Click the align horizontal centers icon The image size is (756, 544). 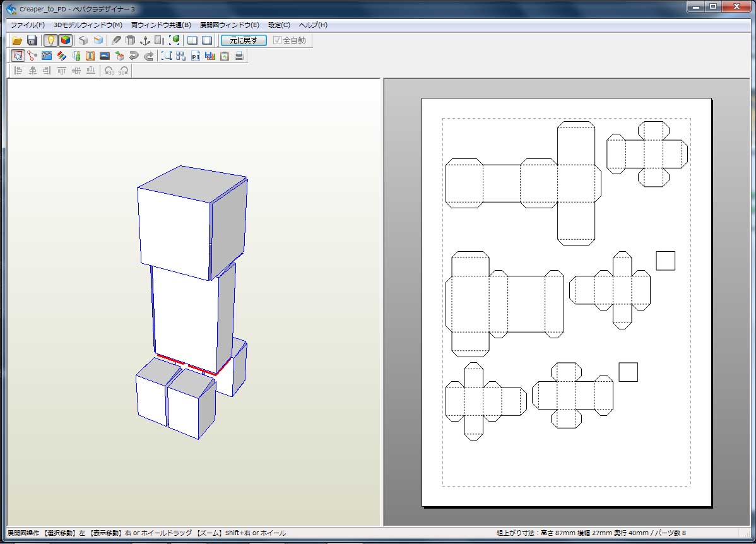(x=33, y=71)
